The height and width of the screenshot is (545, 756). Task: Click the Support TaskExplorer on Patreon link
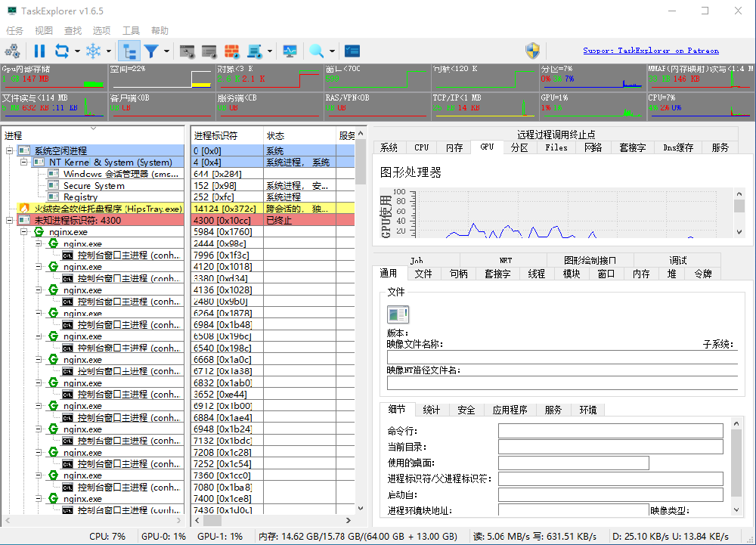[x=651, y=50]
